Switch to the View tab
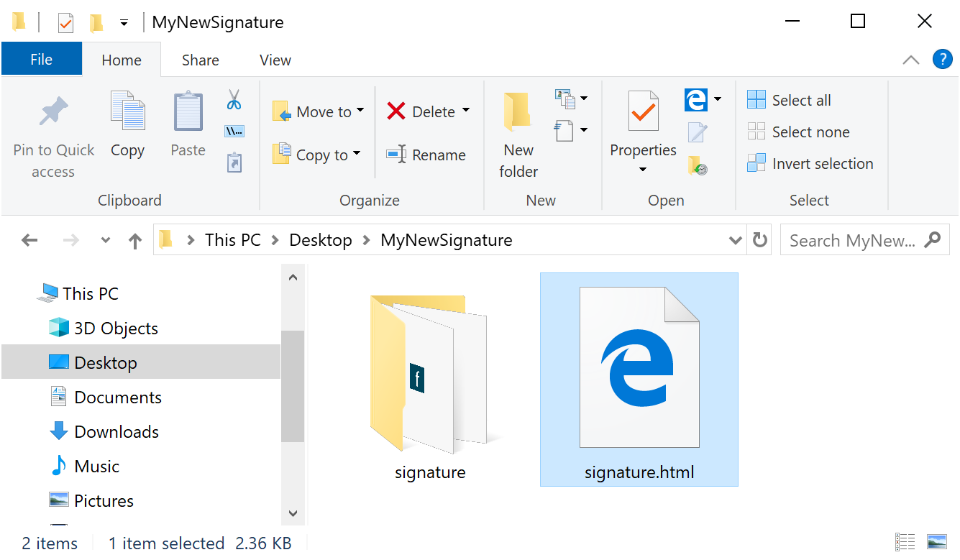The width and height of the screenshot is (960, 560). click(x=275, y=60)
